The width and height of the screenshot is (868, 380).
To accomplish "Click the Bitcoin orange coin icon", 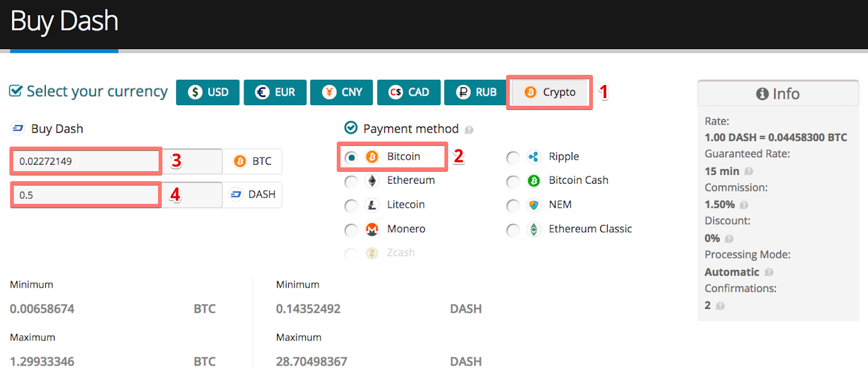I will click(372, 157).
